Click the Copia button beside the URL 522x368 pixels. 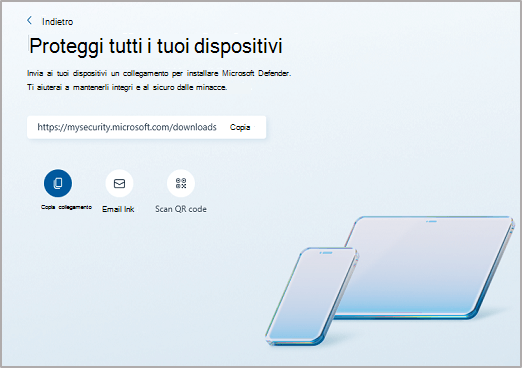240,127
